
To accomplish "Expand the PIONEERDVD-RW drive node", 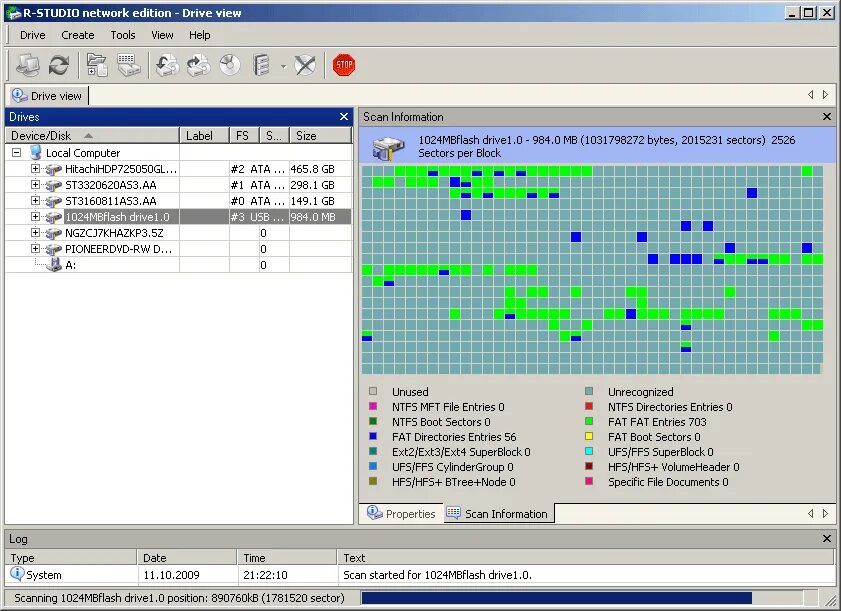I will tap(35, 248).
